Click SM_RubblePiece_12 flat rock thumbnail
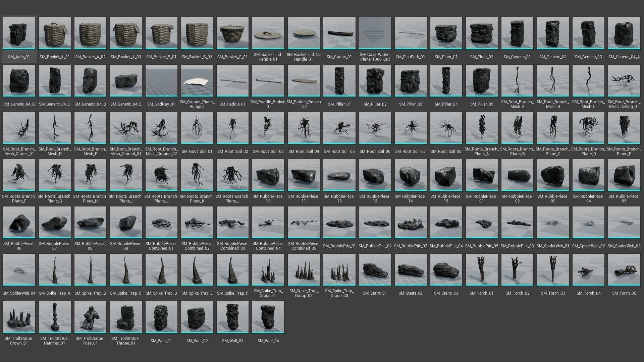Screen dimensions: 644x362 [339, 175]
